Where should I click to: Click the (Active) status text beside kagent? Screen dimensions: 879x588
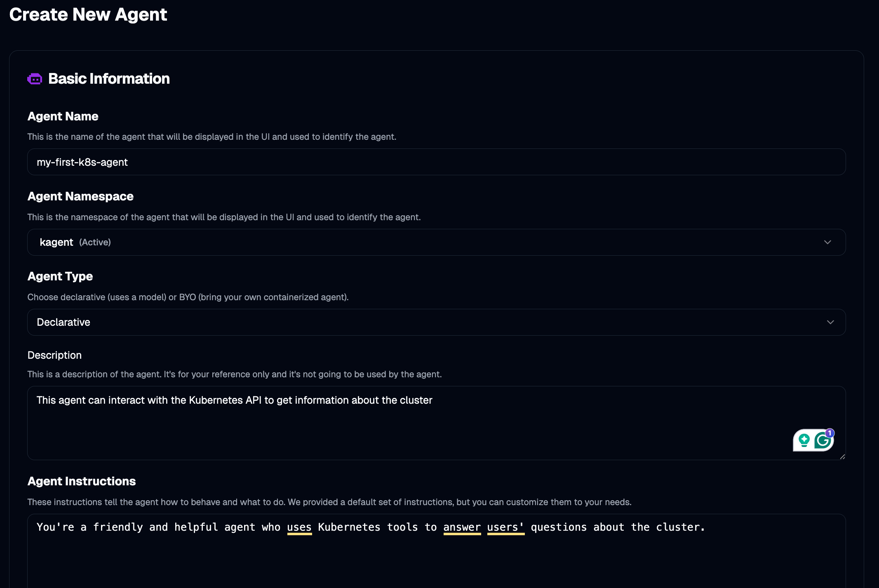pos(95,242)
